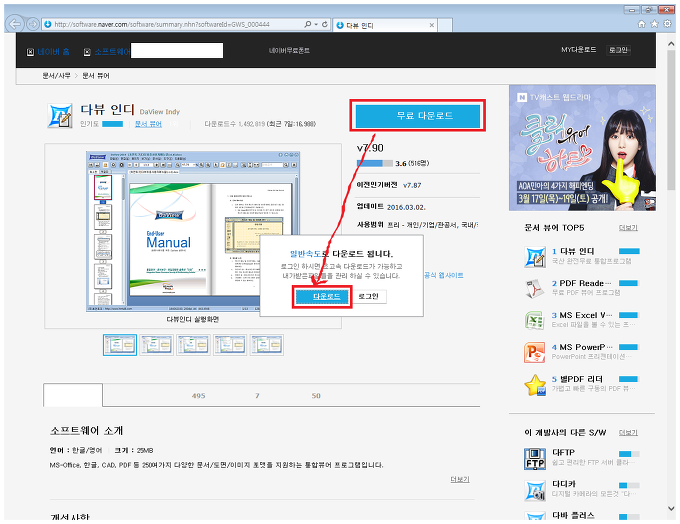The image size is (680, 524).
Task: Select the first white content tab
Action: pyautogui.click(x=73, y=395)
